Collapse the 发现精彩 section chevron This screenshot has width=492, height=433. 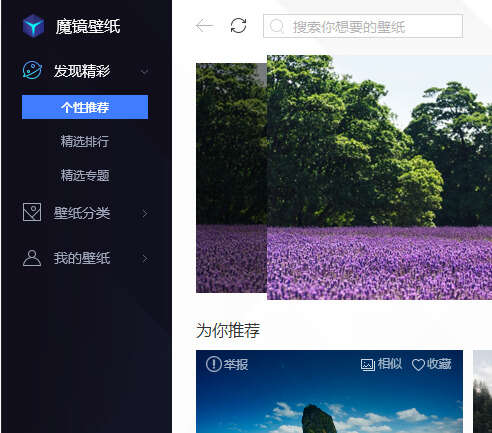coord(145,71)
